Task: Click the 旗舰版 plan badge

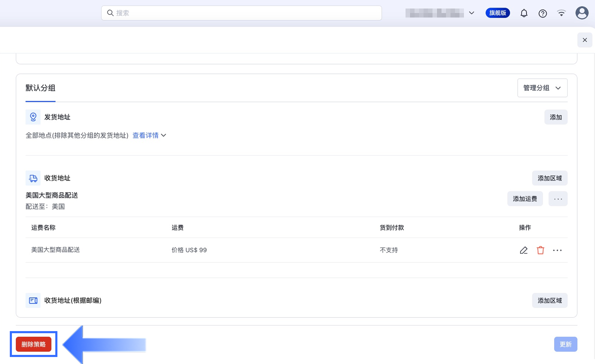Action: click(x=498, y=13)
